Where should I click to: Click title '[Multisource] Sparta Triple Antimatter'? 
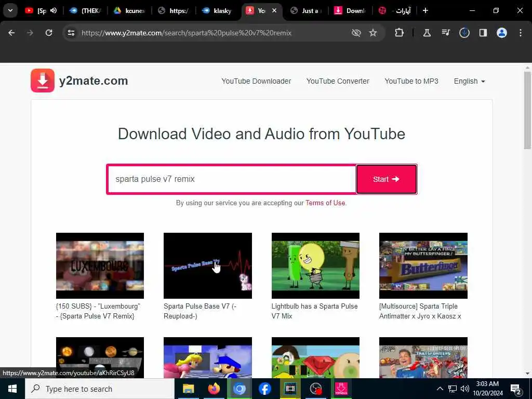pos(420,311)
